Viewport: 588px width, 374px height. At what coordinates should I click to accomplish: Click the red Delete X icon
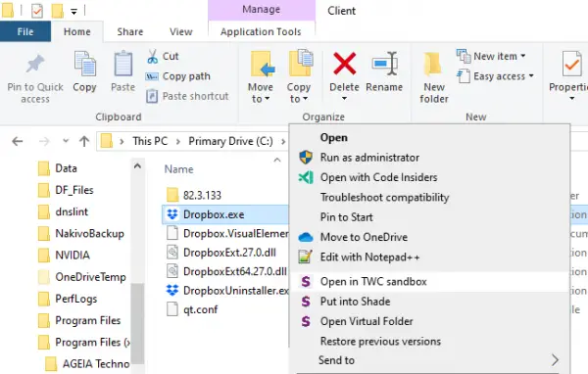tap(344, 64)
